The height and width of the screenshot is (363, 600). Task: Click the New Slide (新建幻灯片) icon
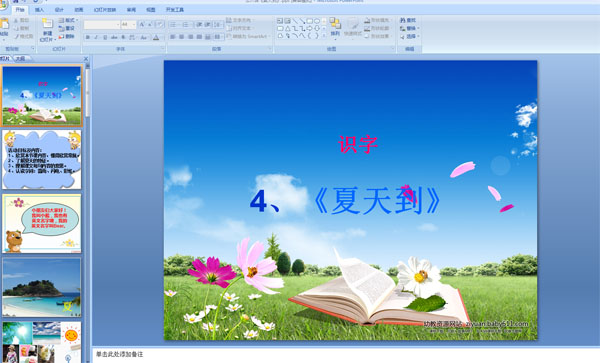(x=47, y=25)
